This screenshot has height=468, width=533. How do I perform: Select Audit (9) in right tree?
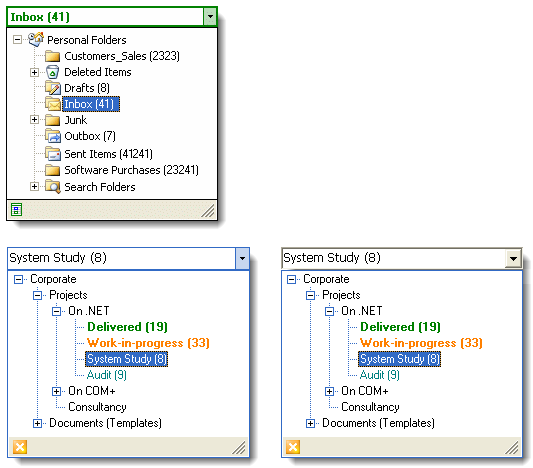coord(380,375)
